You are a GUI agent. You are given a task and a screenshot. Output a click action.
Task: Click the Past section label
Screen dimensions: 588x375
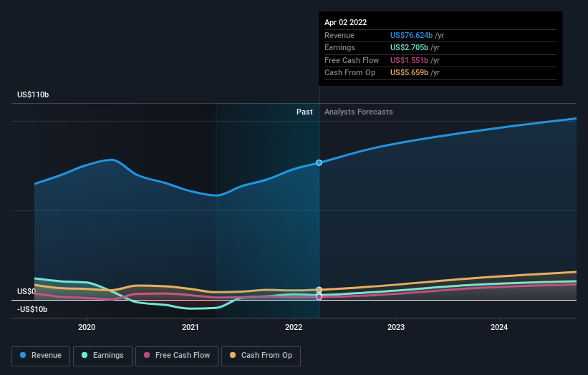(304, 112)
